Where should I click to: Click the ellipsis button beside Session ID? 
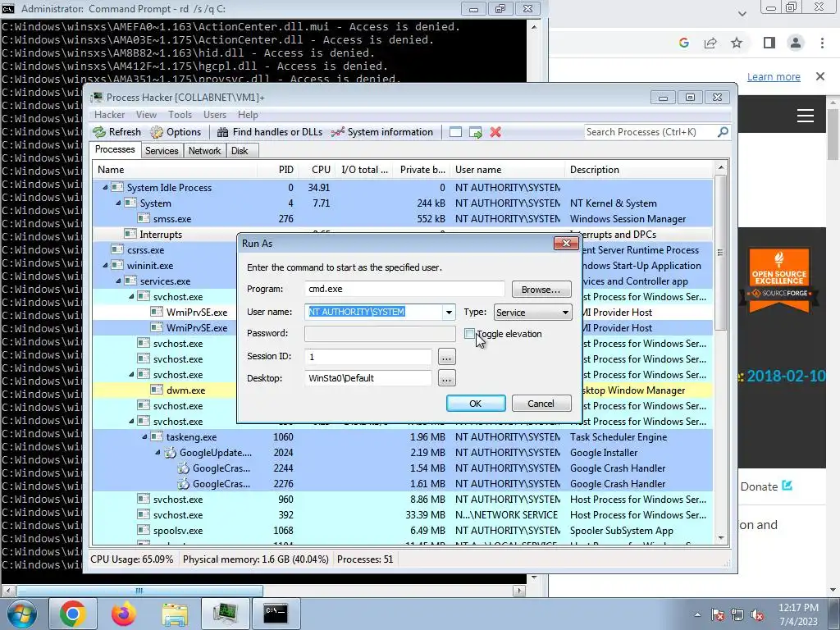click(x=447, y=356)
